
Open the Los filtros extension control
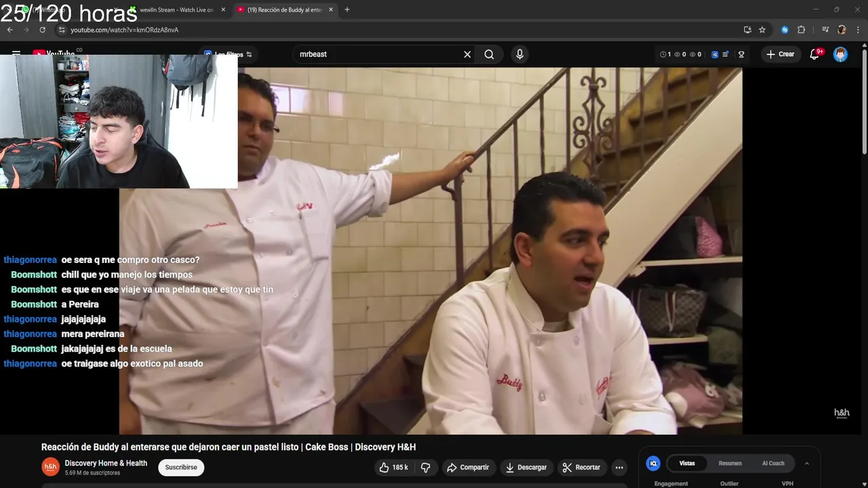pos(229,54)
